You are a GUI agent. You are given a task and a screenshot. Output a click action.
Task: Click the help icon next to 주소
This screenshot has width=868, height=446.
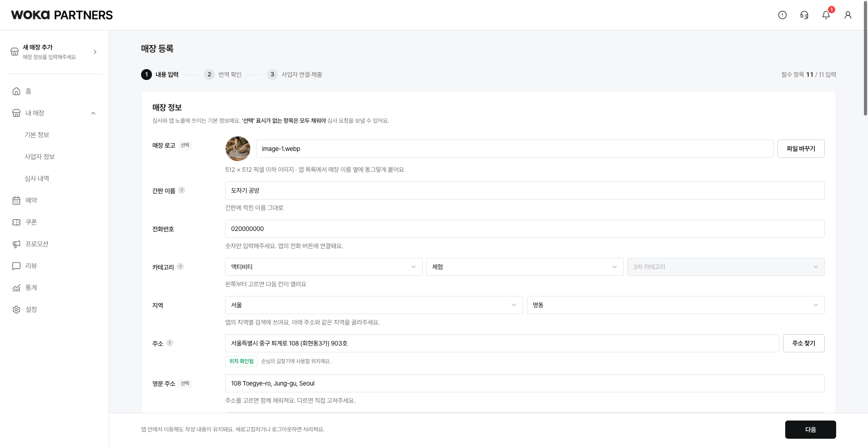[170, 343]
